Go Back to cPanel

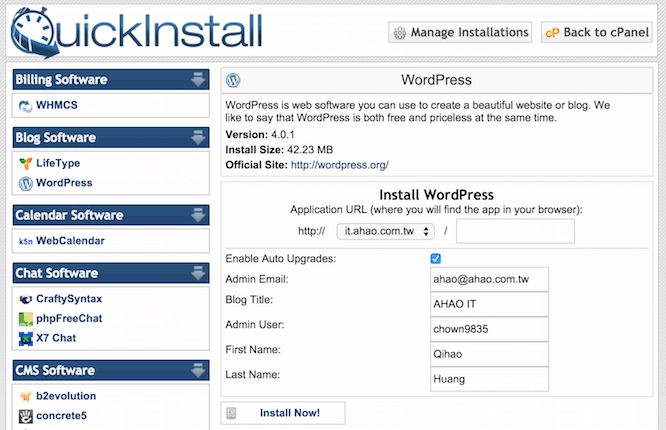(596, 32)
